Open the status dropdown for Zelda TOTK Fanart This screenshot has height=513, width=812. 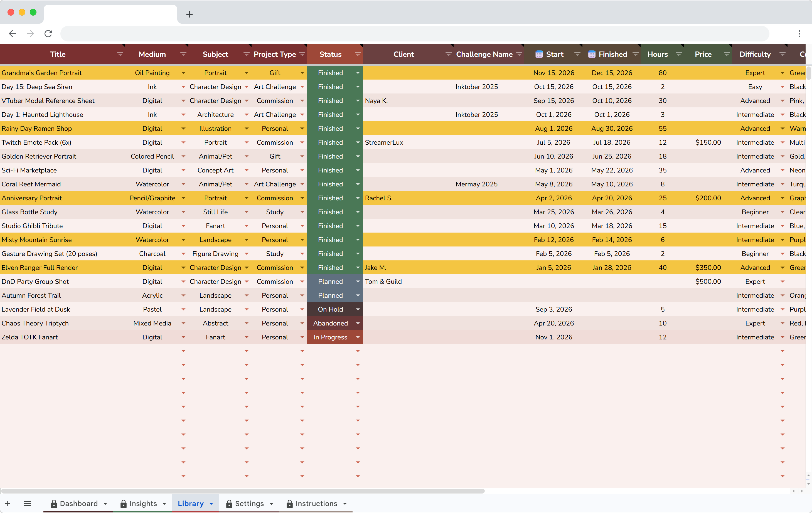pos(358,337)
